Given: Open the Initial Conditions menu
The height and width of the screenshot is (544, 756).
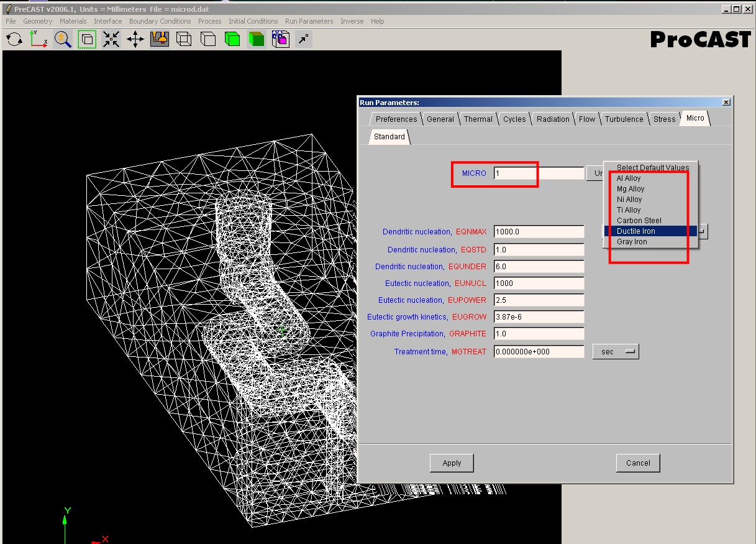Looking at the screenshot, I should pyautogui.click(x=253, y=21).
